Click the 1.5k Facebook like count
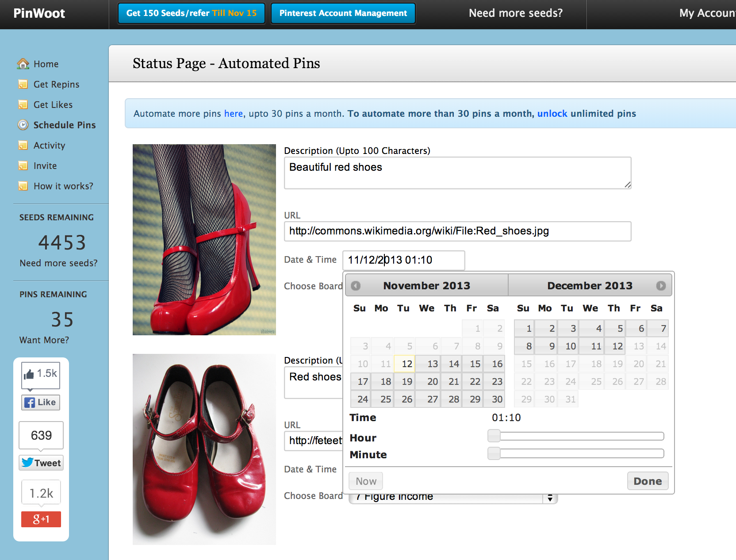This screenshot has width=736, height=560. tap(41, 375)
